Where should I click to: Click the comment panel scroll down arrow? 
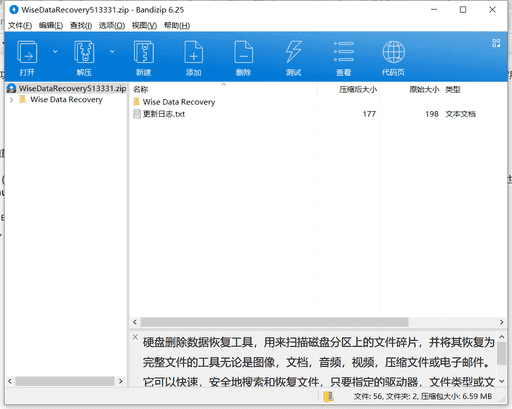(x=502, y=381)
